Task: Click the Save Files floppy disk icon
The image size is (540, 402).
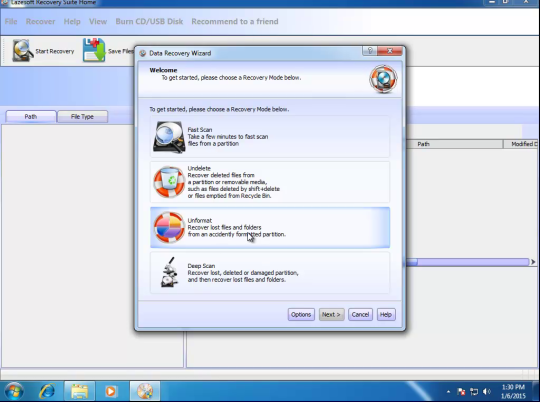Action: coord(94,50)
